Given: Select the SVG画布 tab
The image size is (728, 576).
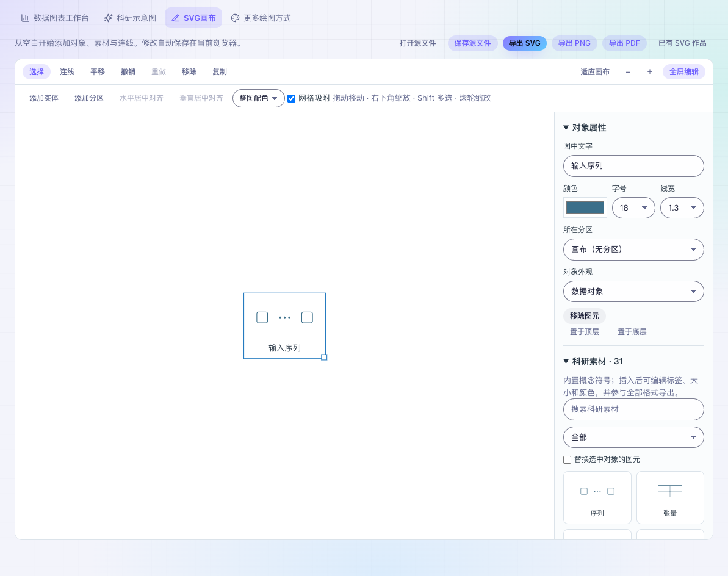Looking at the screenshot, I should point(193,18).
